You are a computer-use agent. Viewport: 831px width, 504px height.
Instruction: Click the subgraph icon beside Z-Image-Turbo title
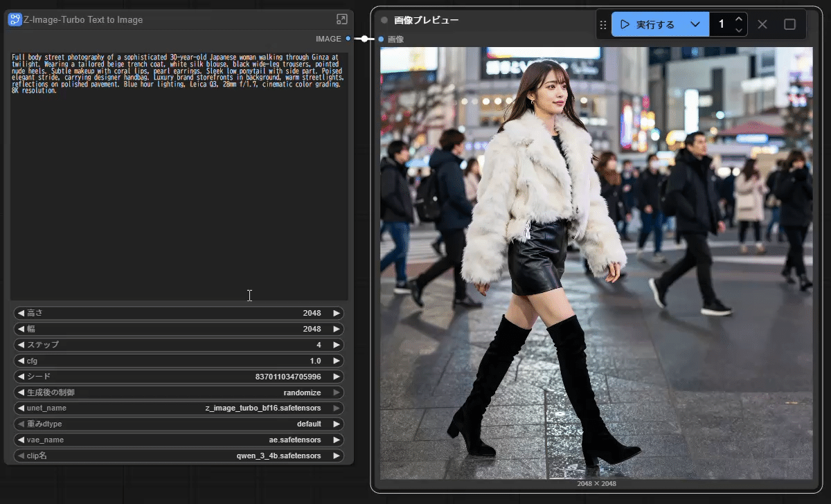click(x=15, y=19)
